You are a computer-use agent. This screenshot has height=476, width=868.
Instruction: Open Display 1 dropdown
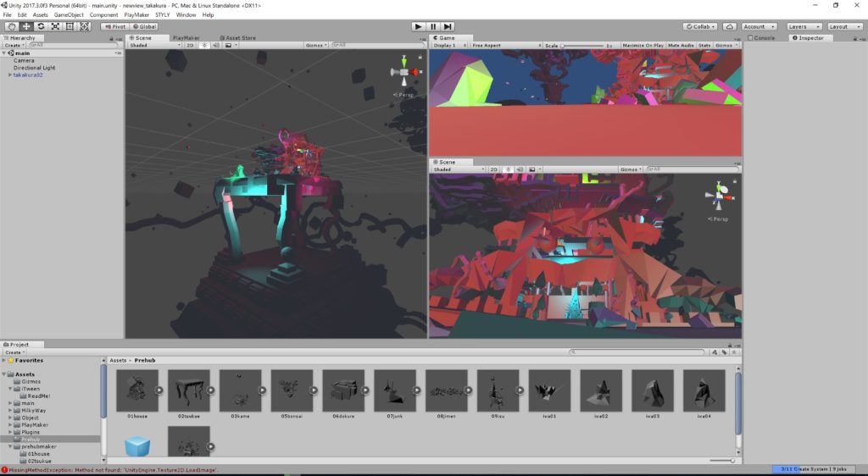(449, 46)
